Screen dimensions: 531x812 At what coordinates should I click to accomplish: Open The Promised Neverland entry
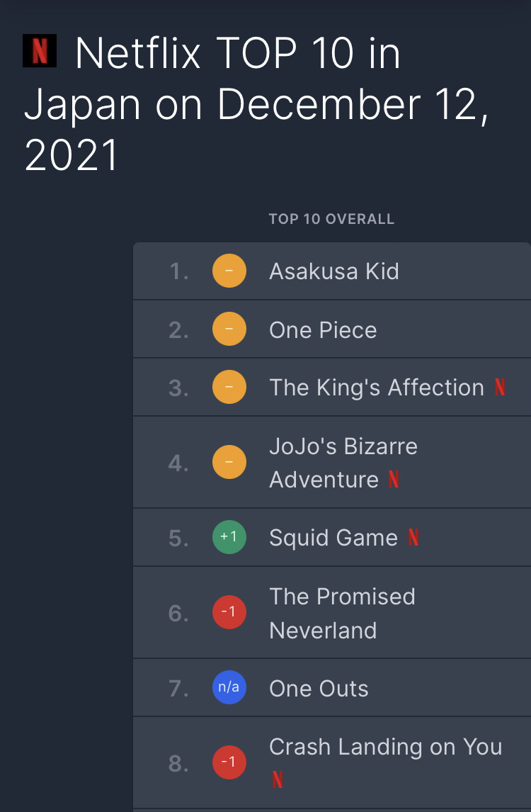pyautogui.click(x=342, y=613)
